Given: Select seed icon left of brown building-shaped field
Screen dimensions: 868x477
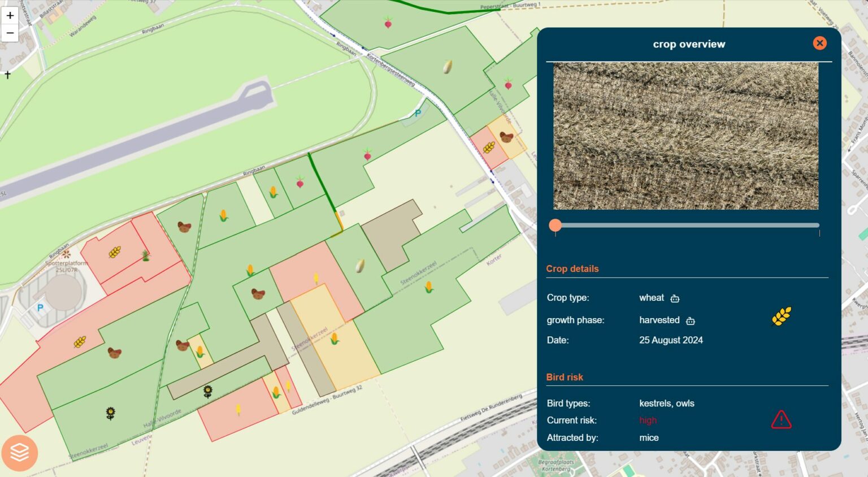Looking at the screenshot, I should click(x=359, y=265).
